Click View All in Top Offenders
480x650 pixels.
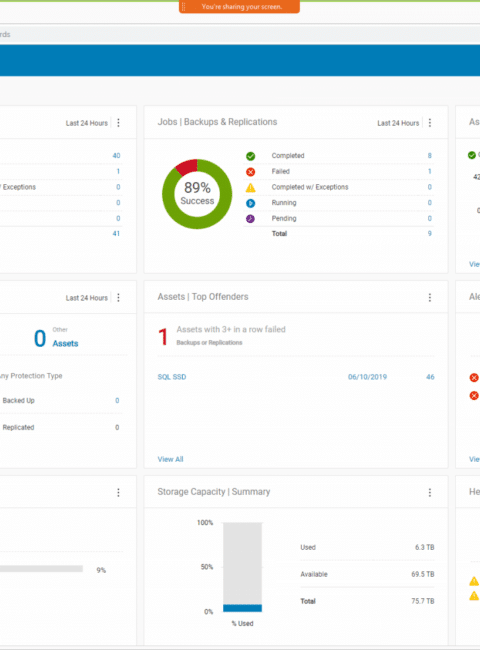click(170, 459)
